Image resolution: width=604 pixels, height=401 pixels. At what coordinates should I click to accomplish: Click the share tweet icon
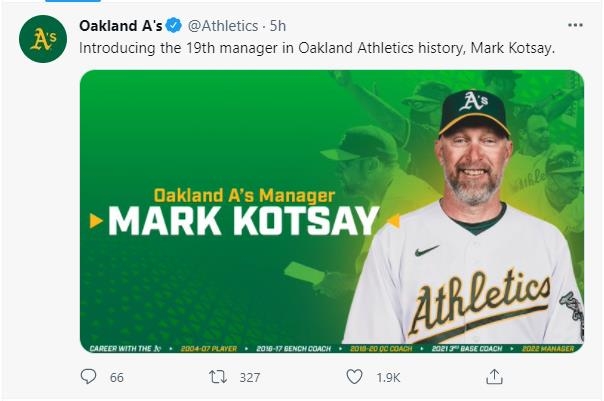(x=493, y=377)
